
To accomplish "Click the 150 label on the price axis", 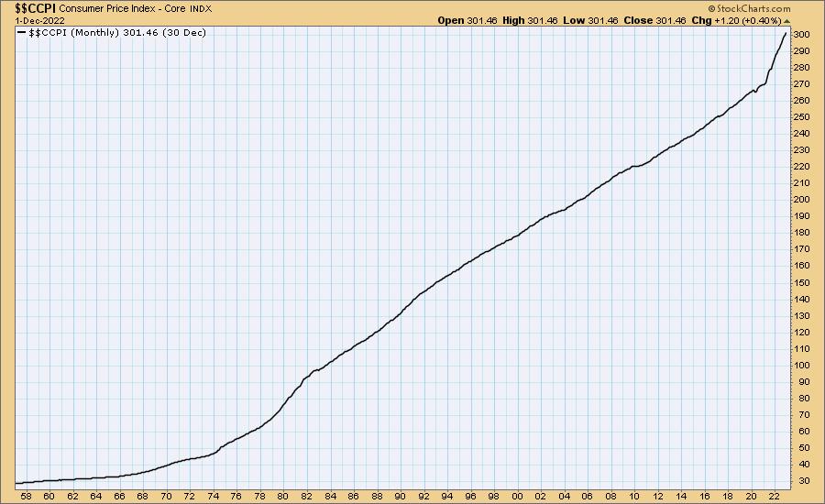I will 802,282.
